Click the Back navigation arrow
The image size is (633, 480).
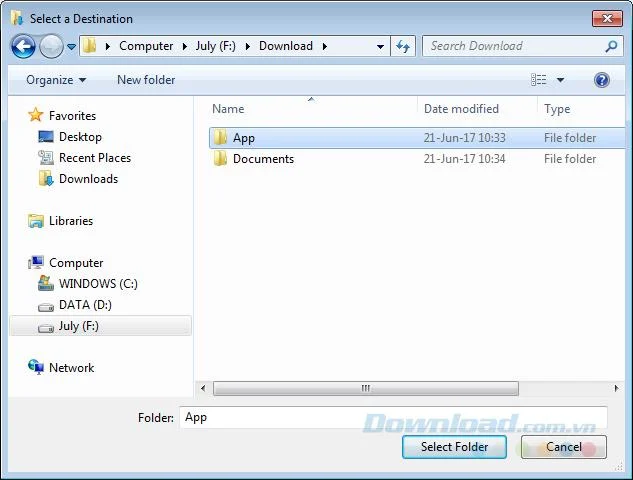tap(23, 46)
